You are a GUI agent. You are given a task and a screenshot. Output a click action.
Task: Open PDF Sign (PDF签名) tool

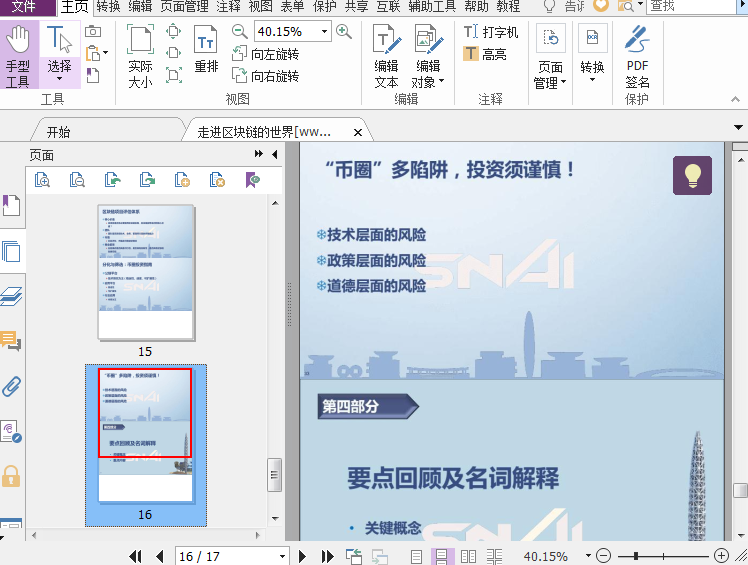click(637, 55)
